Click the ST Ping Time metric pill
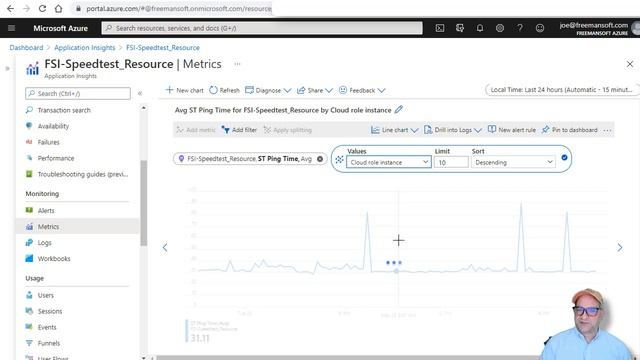 pos(249,159)
